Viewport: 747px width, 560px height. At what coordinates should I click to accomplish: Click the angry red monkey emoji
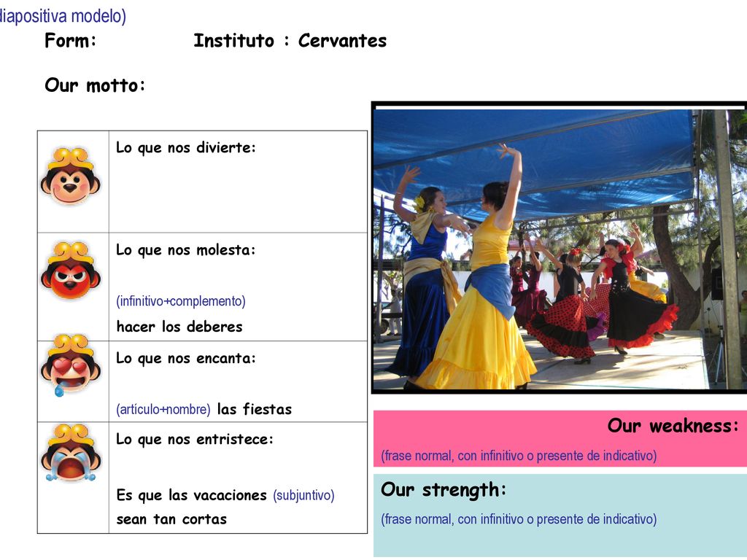click(x=71, y=271)
